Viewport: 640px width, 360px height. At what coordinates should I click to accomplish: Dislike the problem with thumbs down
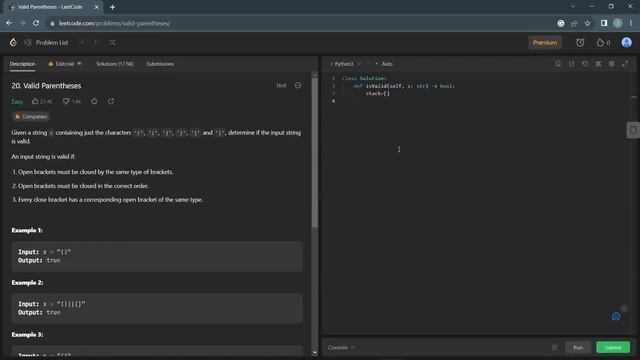pos(72,101)
